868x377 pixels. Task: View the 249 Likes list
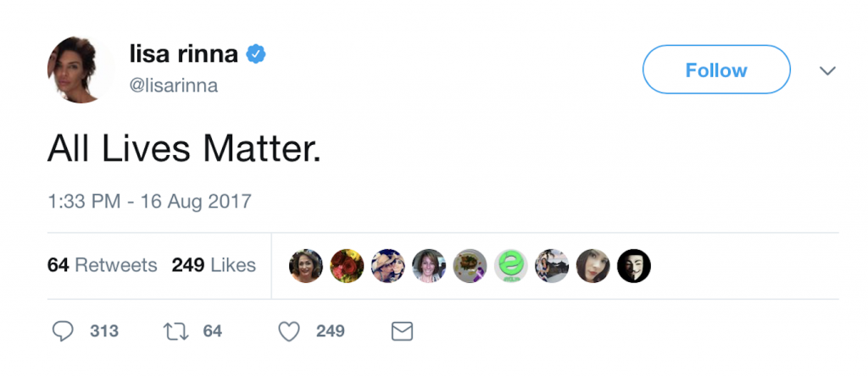(x=214, y=265)
